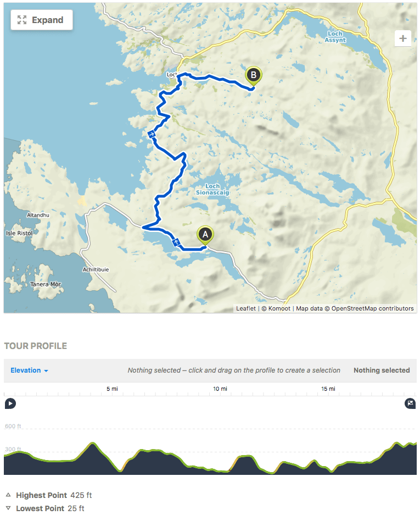Click the Loch Sionascaig label on the map
420x515 pixels.
[212, 189]
